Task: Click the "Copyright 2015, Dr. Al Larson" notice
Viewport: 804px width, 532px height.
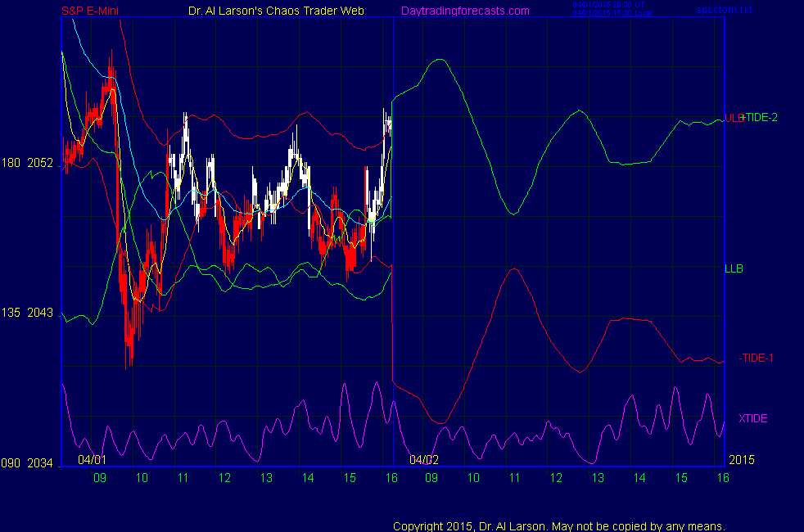Action: [x=559, y=526]
